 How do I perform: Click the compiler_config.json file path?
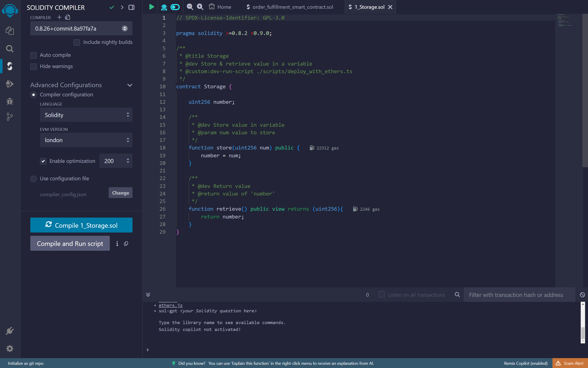pos(63,195)
